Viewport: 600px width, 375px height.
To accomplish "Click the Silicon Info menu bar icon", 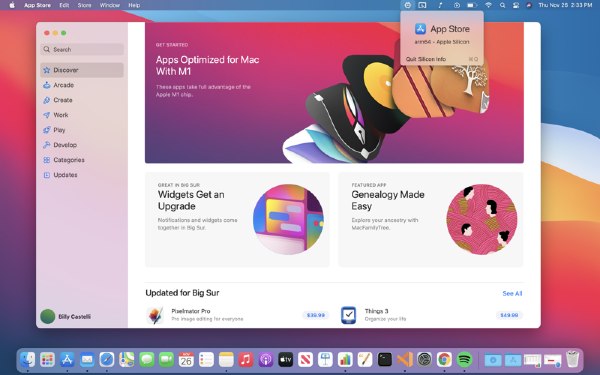I will tap(408, 5).
